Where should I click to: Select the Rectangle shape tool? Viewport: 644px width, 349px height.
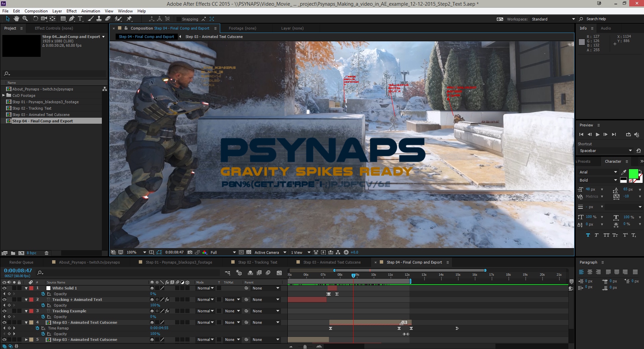63,19
